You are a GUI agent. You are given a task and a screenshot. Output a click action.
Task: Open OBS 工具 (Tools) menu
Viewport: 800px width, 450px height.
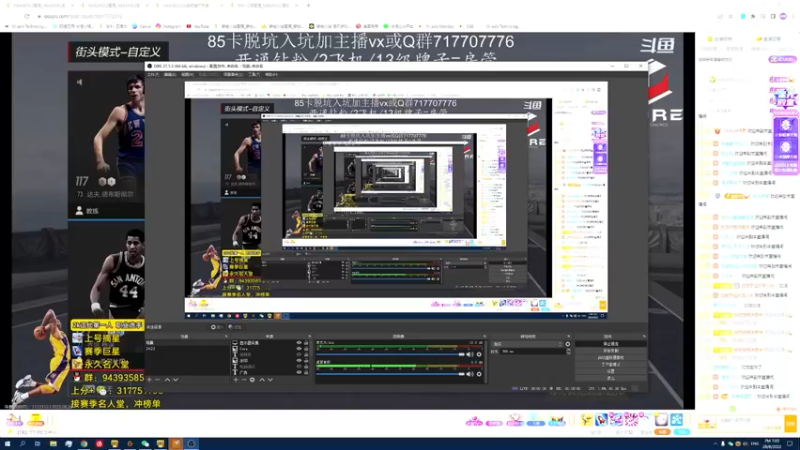point(254,74)
